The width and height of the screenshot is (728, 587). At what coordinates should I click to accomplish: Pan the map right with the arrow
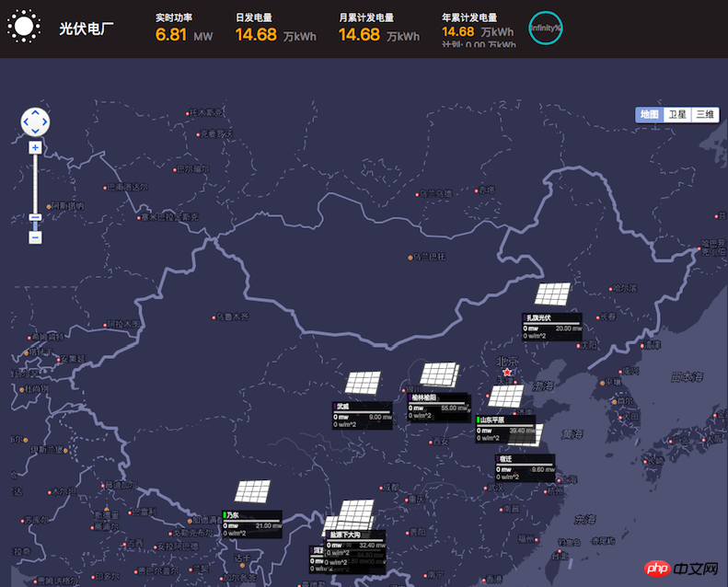tap(44, 122)
